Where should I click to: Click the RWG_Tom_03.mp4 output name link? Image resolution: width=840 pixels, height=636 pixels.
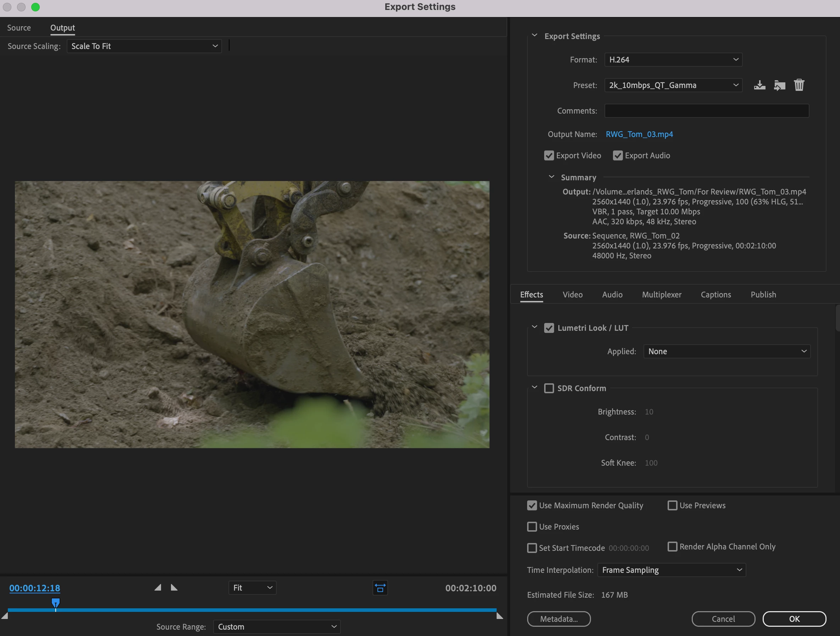(639, 135)
